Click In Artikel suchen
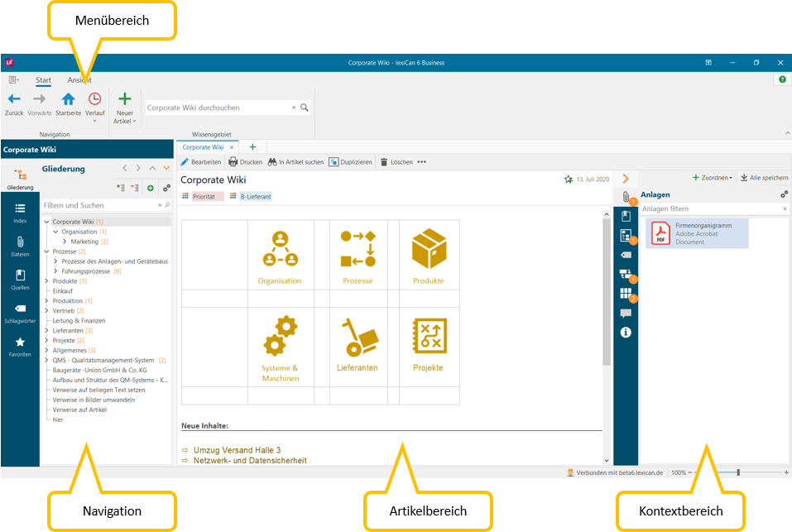 point(296,162)
